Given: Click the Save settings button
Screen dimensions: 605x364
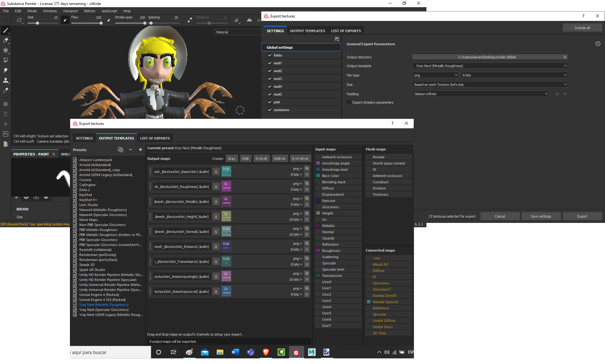Looking at the screenshot, I should 541,216.
